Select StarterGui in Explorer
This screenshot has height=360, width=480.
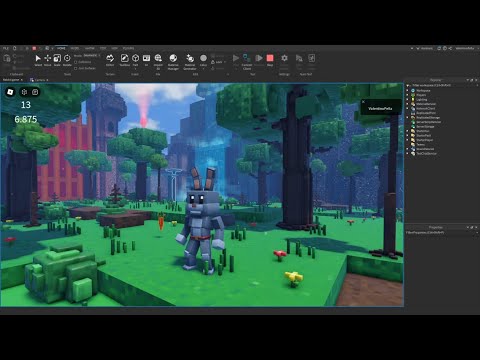(x=423, y=131)
